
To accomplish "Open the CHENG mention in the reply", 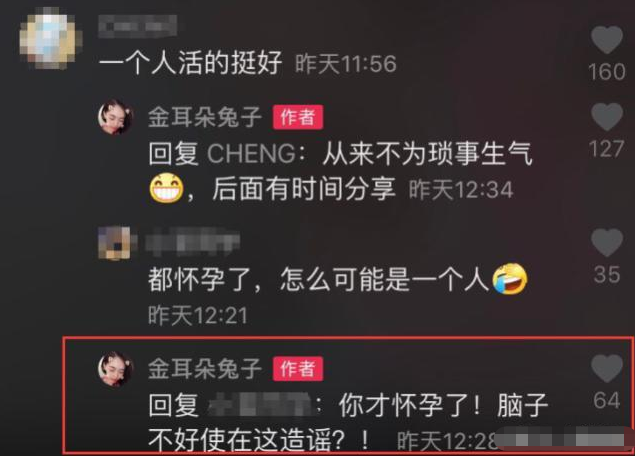I will point(251,154).
